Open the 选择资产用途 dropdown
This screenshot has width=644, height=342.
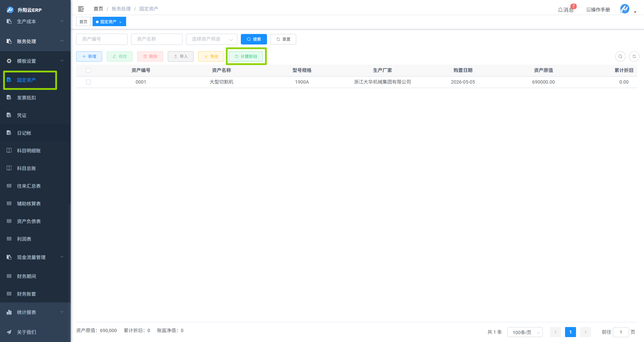click(x=212, y=39)
